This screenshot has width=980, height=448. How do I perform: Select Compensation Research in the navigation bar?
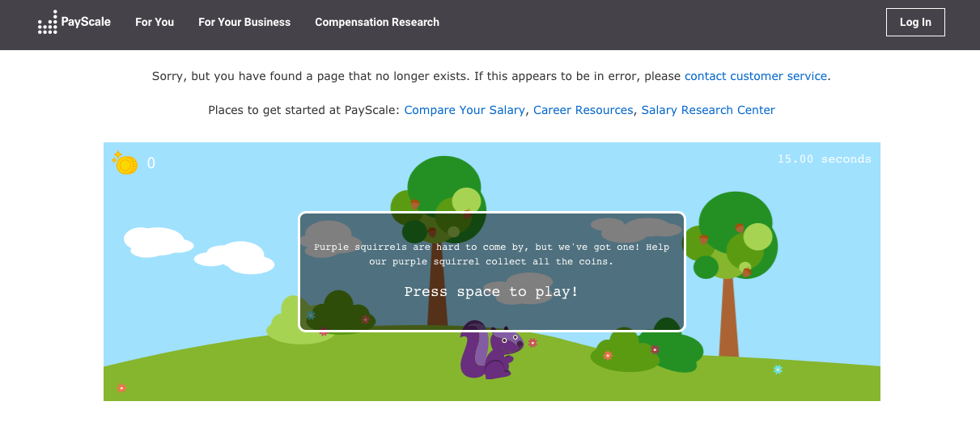377,23
